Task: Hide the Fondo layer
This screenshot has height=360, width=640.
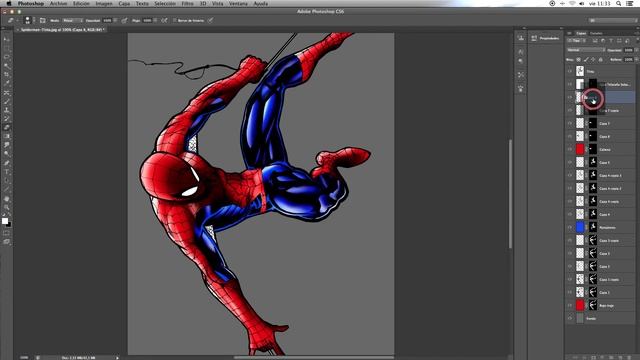Action: tap(570, 318)
